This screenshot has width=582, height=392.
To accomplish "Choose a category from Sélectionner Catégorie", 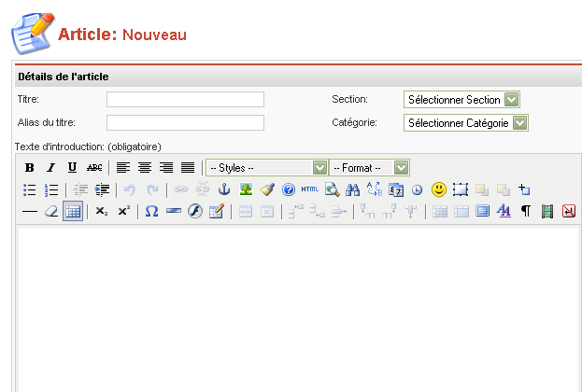I will 466,122.
